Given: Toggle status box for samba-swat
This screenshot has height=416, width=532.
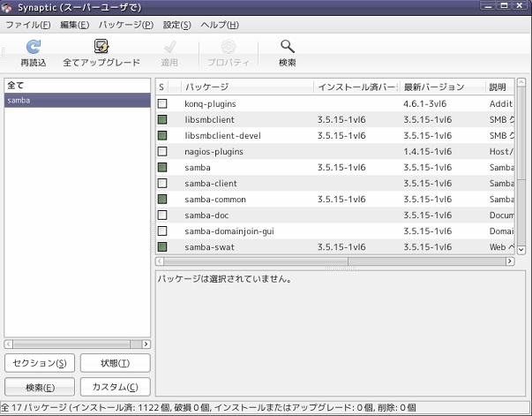Looking at the screenshot, I should pyautogui.click(x=162, y=247).
